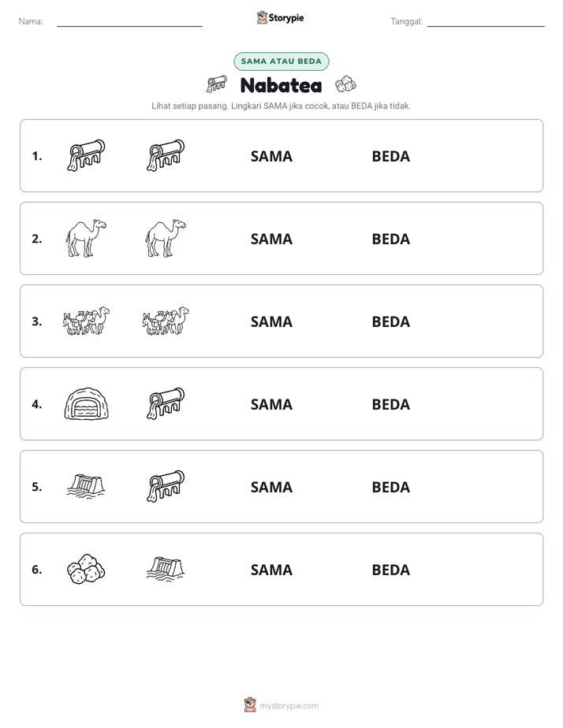Click the frankincense lumps icon in row 6
This screenshot has height=728, width=563.
[86, 569]
